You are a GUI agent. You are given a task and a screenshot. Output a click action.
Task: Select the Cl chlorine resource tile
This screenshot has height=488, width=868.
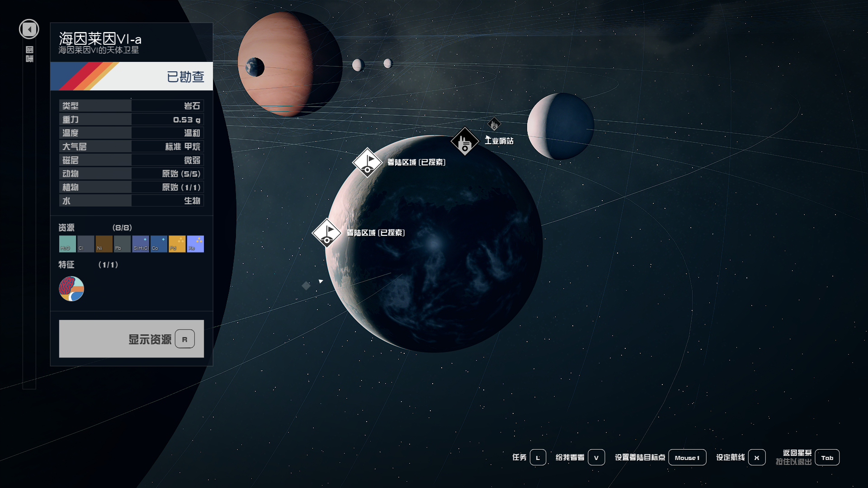click(86, 244)
